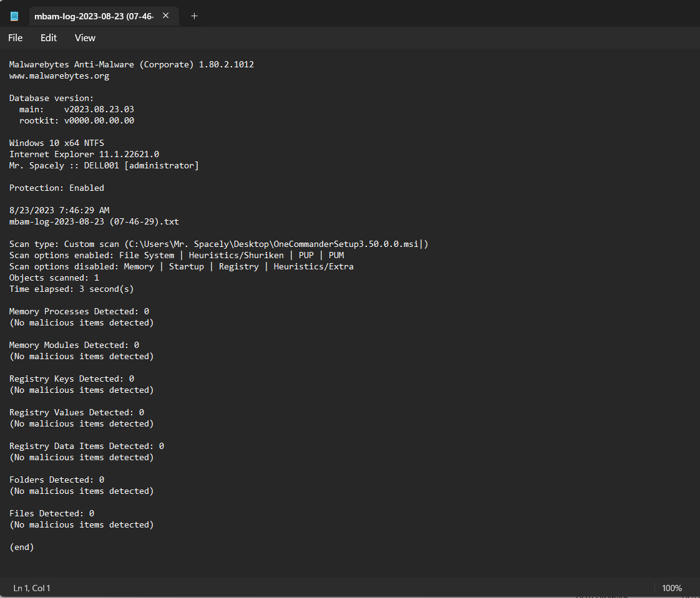The image size is (700, 598).
Task: Click the Scan options disabled line
Action: point(182,266)
